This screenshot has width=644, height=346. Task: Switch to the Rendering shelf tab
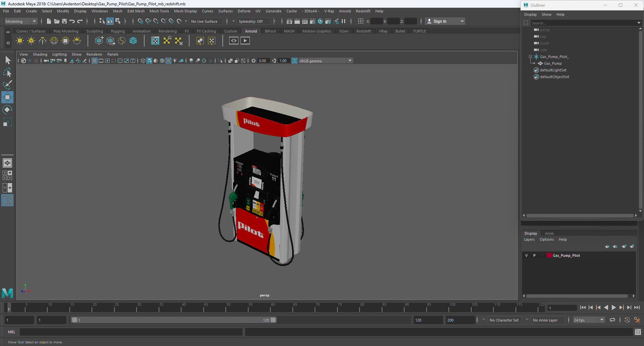click(168, 31)
